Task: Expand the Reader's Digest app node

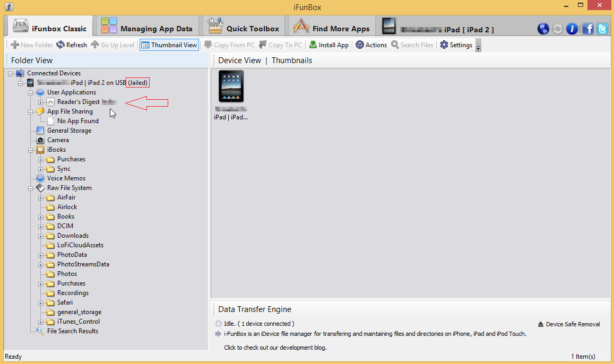Action: 40,102
